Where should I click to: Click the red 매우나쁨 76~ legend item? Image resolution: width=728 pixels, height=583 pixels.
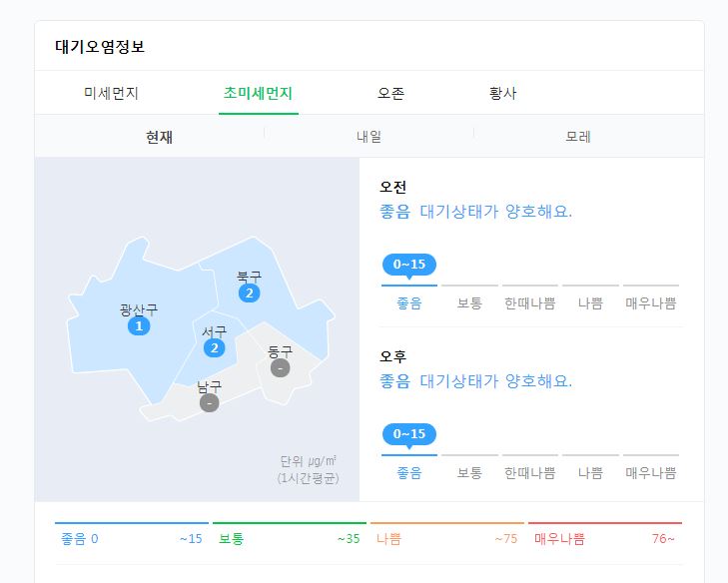(x=605, y=539)
